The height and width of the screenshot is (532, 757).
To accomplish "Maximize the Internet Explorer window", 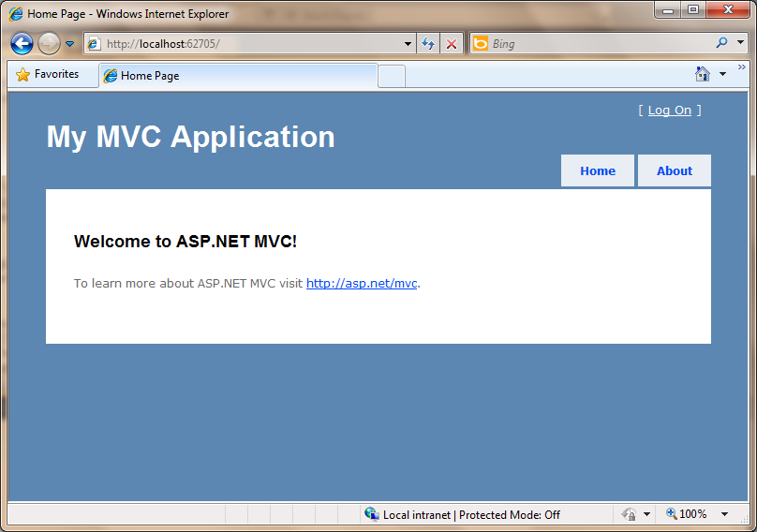I will click(693, 10).
